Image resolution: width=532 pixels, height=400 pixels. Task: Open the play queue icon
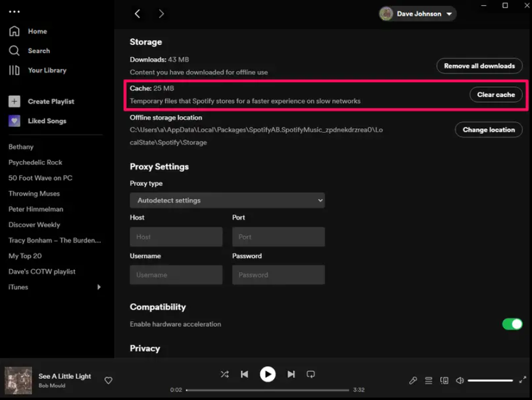tap(429, 380)
